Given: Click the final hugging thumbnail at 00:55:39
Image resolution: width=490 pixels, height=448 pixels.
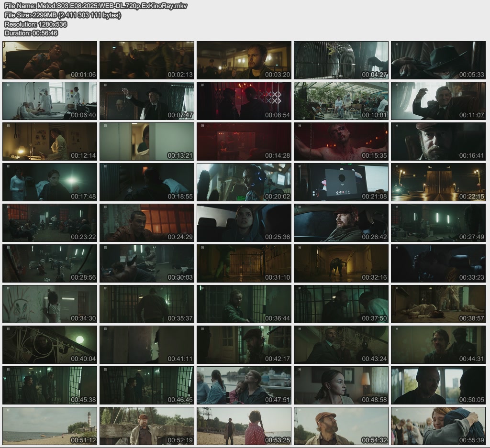Looking at the screenshot, I should 438,426.
